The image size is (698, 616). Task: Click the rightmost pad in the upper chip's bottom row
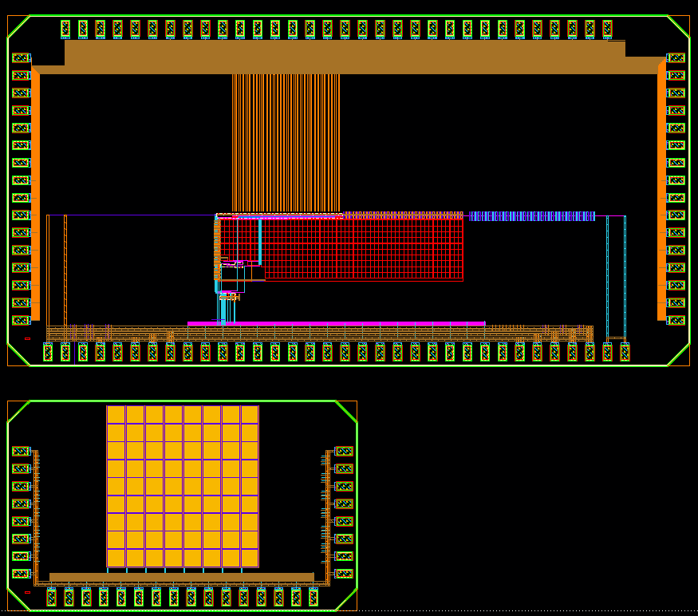click(625, 352)
